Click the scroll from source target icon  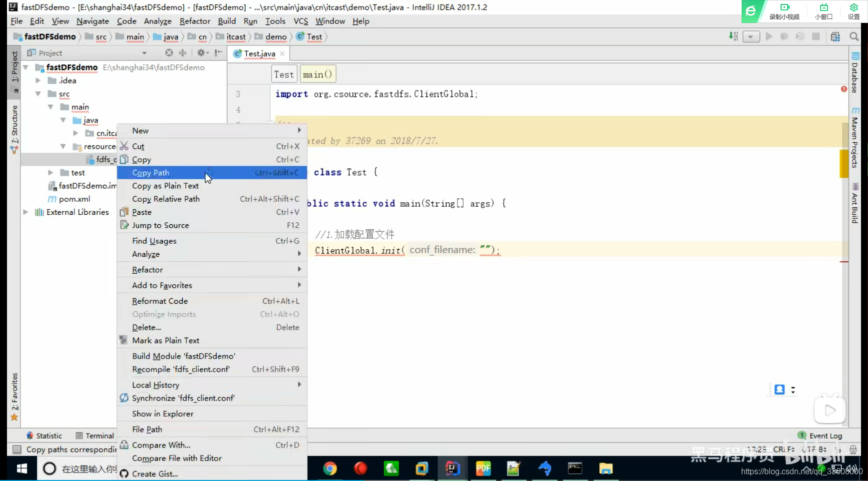coord(169,53)
